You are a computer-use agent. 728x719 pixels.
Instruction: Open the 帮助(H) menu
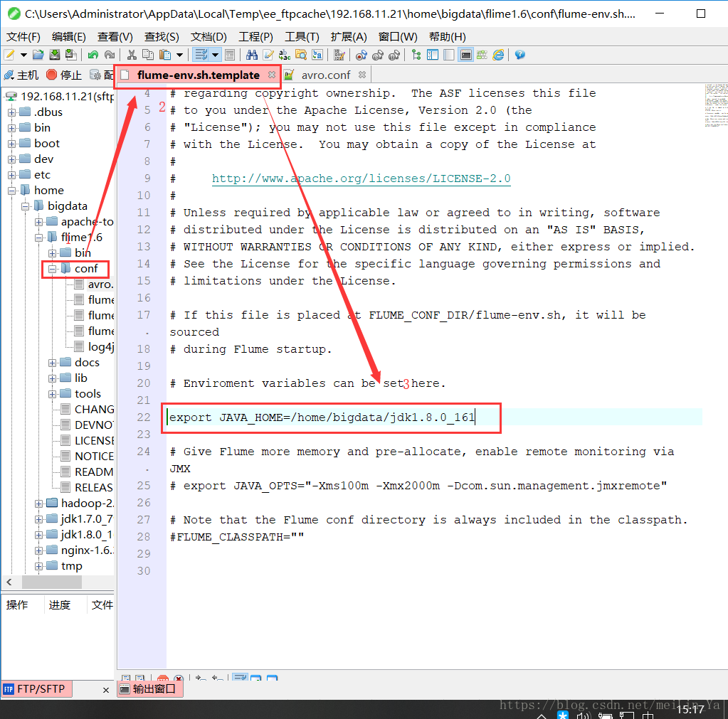(447, 37)
